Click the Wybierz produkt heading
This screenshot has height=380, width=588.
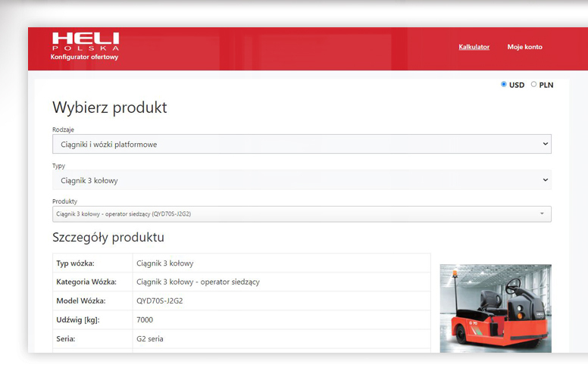(x=109, y=107)
